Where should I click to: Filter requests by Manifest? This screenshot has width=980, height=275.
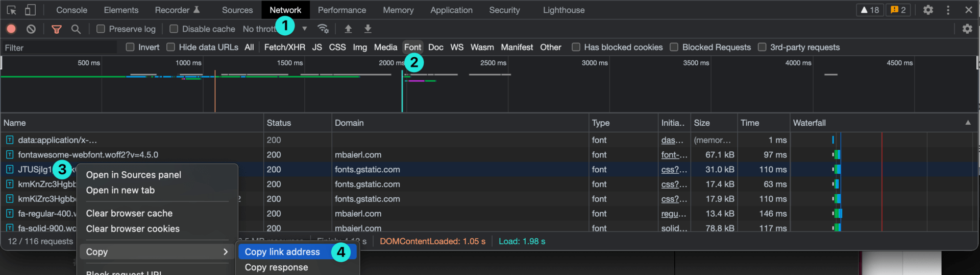(x=517, y=47)
